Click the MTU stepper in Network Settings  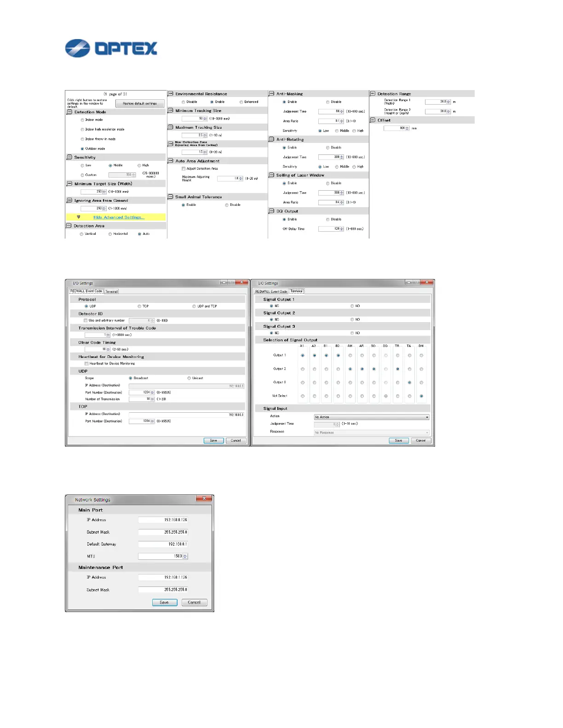[185, 556]
